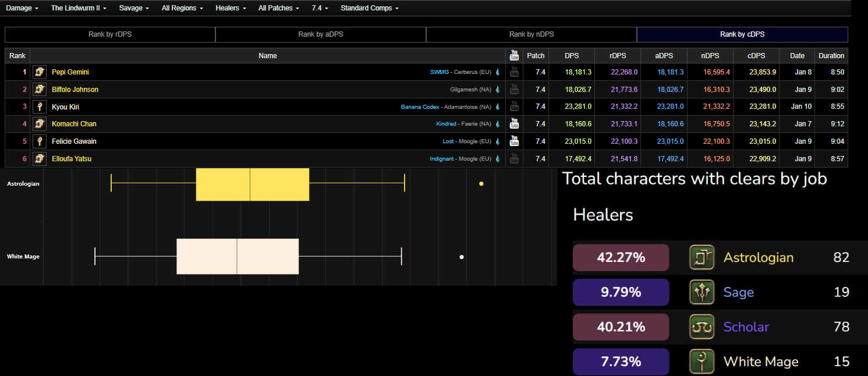The image size is (868, 376).
Task: Click the White Mage icon in Healers list
Action: click(x=702, y=361)
